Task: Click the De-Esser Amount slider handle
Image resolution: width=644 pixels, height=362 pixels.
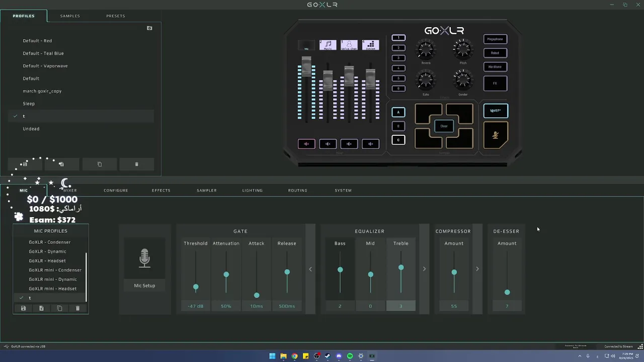Action: click(x=507, y=292)
